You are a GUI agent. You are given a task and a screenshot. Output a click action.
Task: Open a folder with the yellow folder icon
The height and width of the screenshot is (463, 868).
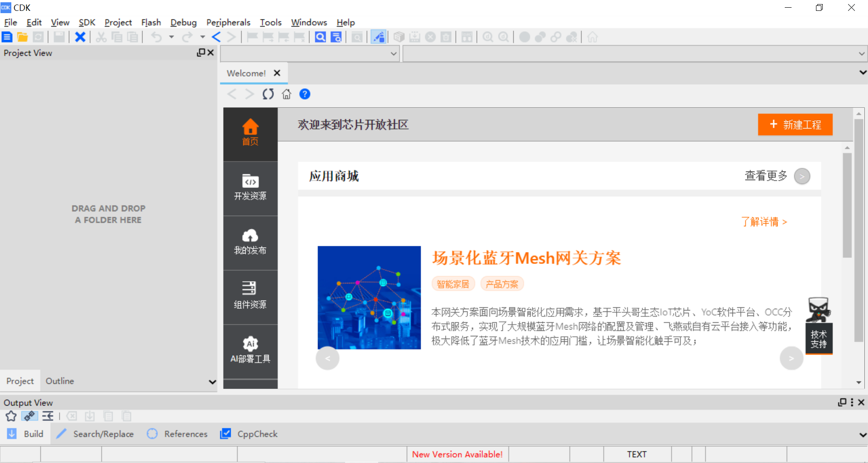(x=23, y=37)
